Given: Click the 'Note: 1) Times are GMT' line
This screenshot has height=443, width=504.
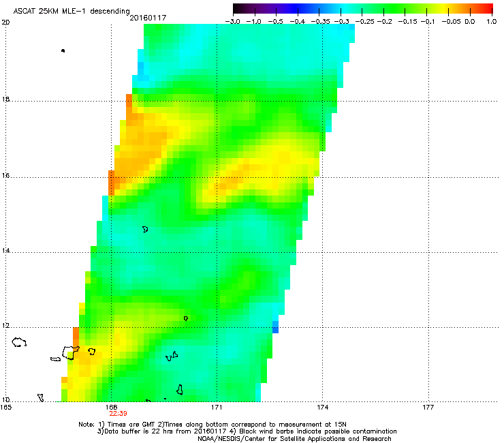Looking at the screenshot, I should pos(212,425).
